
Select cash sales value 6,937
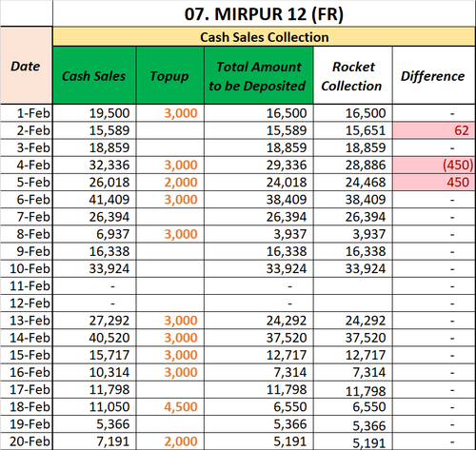[x=94, y=234]
